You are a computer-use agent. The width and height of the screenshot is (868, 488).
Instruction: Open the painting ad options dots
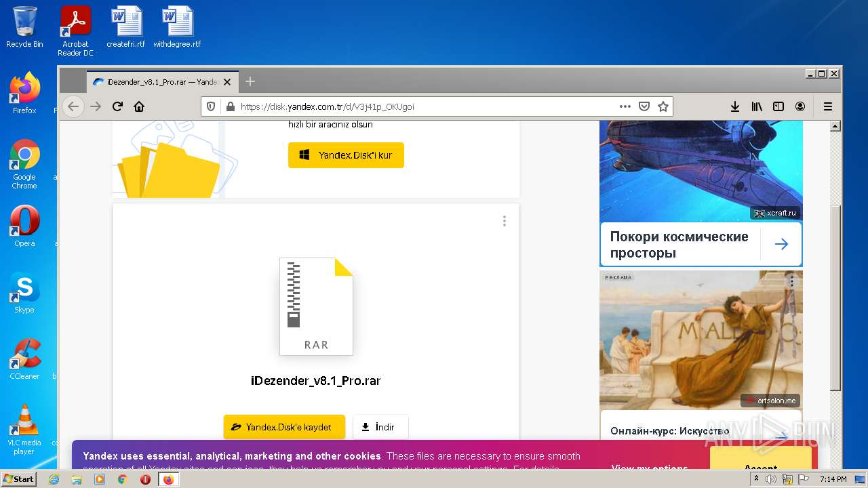pos(791,281)
